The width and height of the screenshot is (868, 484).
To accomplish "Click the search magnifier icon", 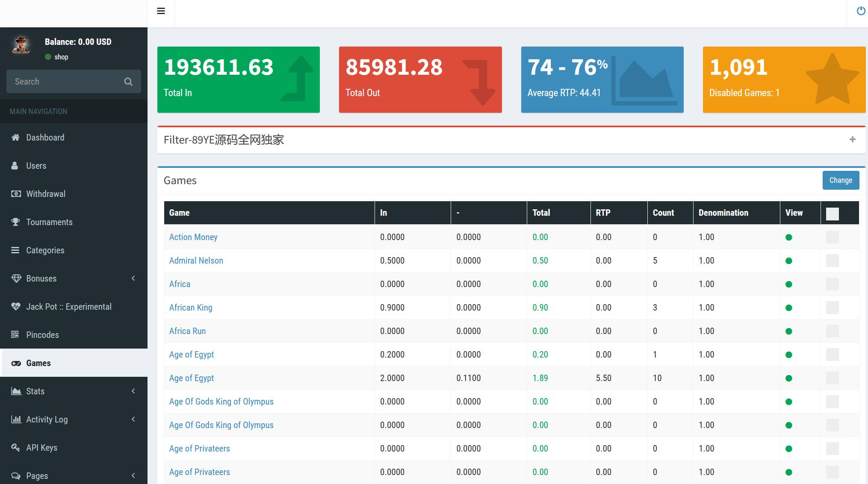I will [x=128, y=82].
